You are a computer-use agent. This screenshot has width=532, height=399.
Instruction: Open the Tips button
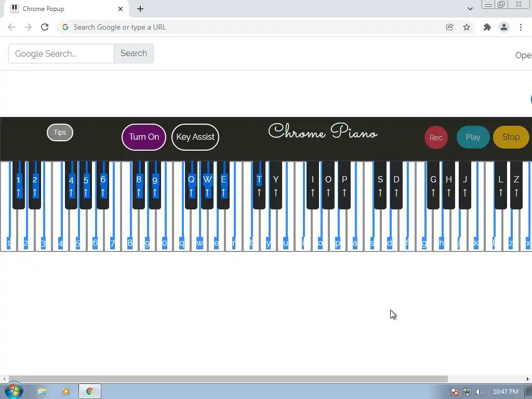pyautogui.click(x=60, y=132)
